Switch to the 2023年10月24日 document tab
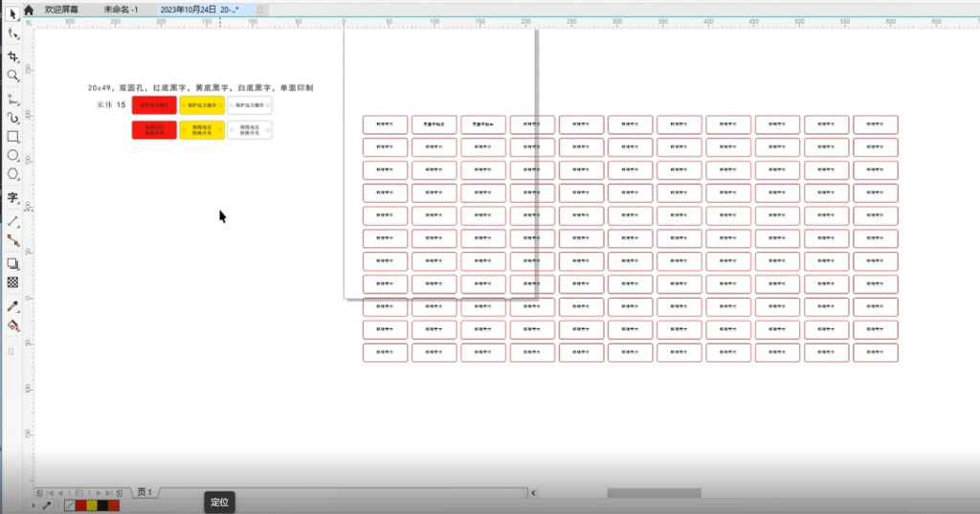Screen dimensions: 980x514 199,10
